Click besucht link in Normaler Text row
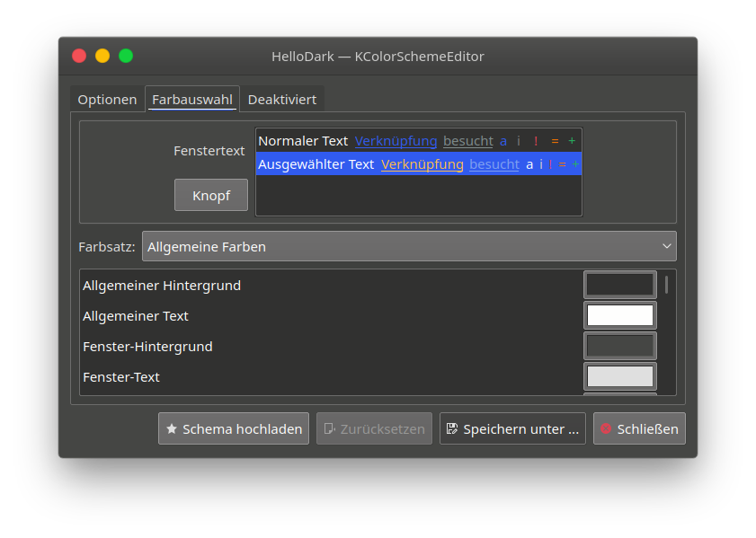The image size is (756, 538). tap(468, 141)
